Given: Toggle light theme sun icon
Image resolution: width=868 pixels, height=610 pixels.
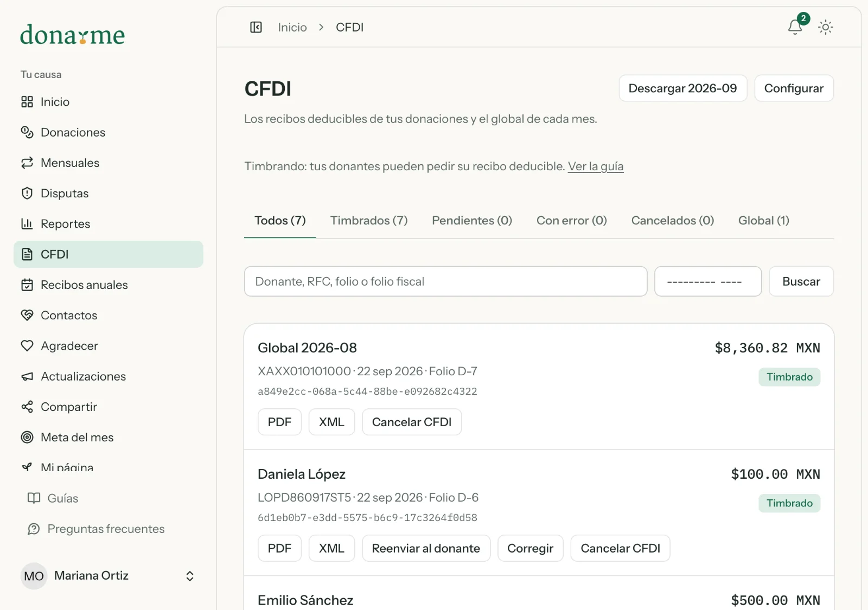Looking at the screenshot, I should tap(826, 27).
